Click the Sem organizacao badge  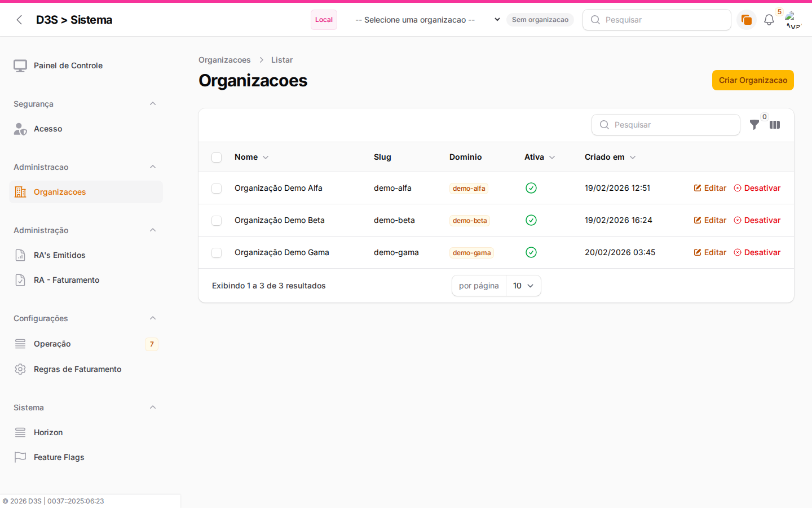click(x=540, y=20)
